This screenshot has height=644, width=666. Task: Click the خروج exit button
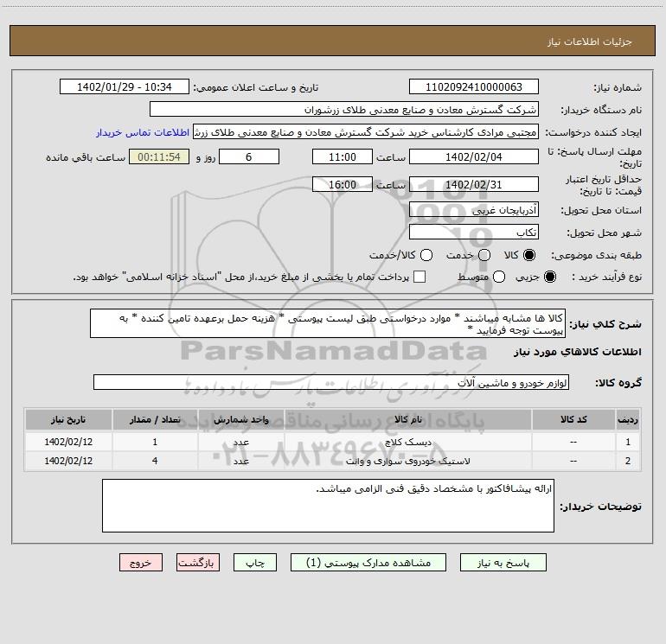pos(141,563)
